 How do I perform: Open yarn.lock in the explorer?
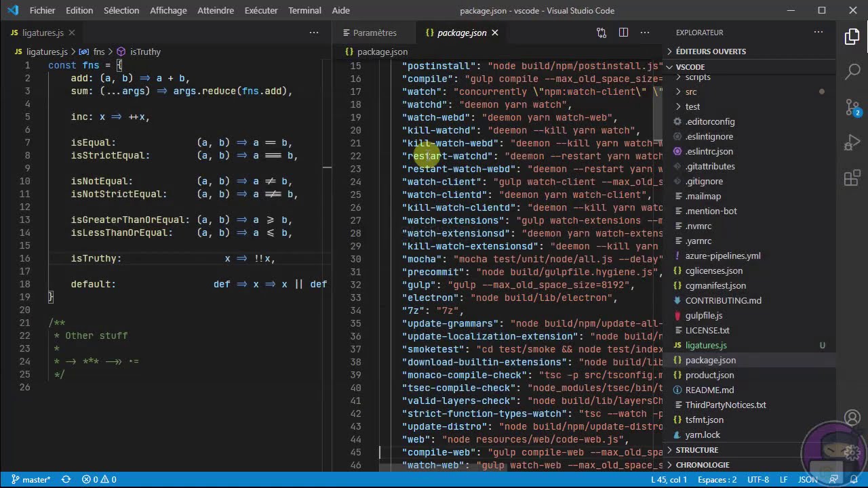click(749, 434)
